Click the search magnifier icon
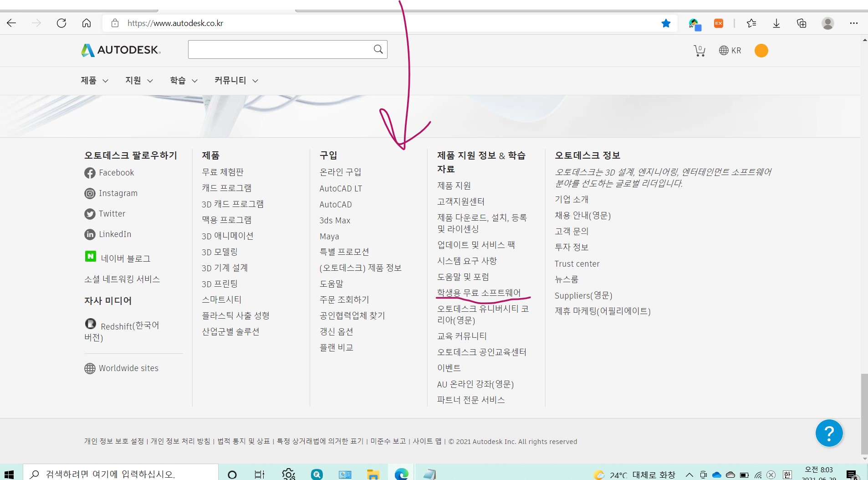Screen dimensions: 868x480 pos(378,49)
